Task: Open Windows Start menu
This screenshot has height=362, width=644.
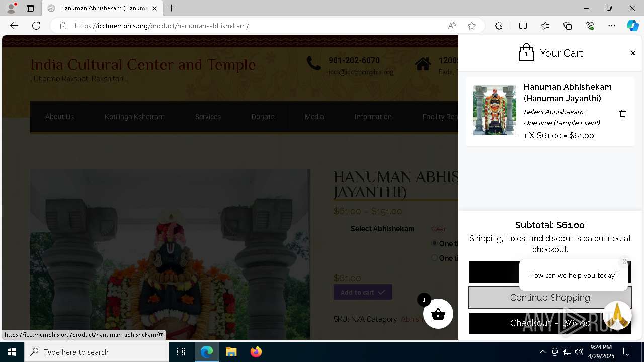Action: (12, 352)
